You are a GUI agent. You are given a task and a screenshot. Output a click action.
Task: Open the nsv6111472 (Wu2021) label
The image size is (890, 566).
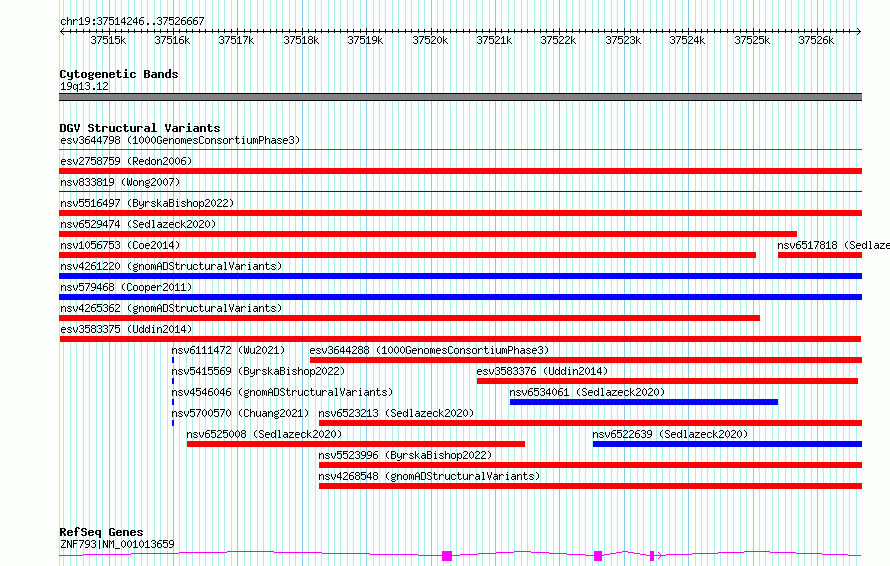[228, 350]
